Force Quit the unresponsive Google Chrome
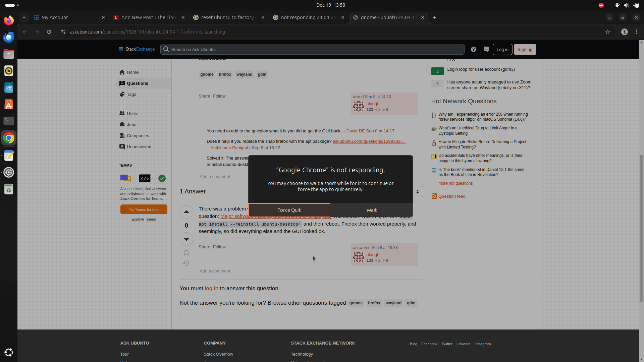Image resolution: width=644 pixels, height=362 pixels. click(289, 210)
